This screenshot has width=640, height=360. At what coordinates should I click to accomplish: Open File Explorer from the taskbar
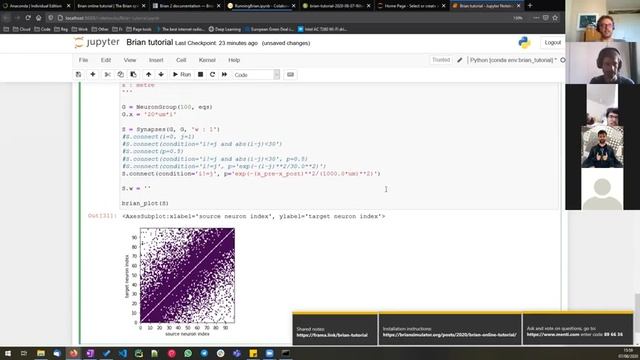pos(41,353)
